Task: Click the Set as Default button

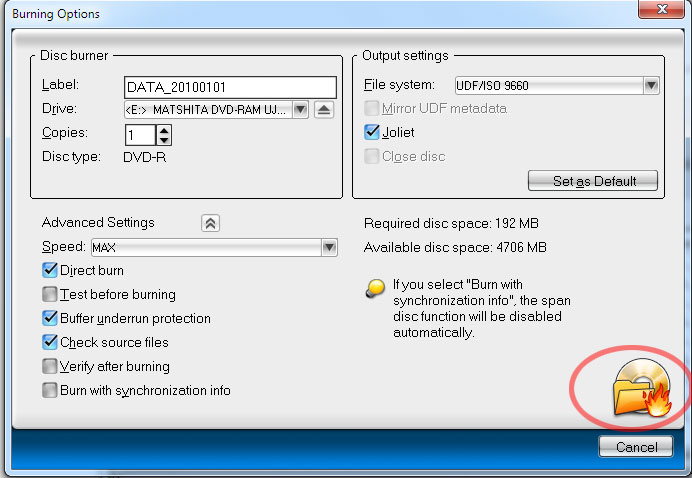Action: 593,181
